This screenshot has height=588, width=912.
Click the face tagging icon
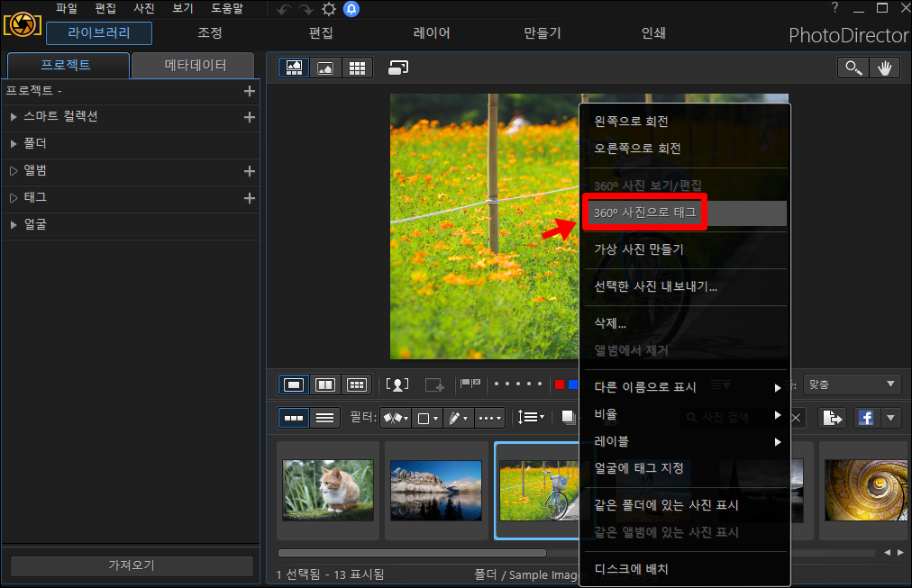397,384
